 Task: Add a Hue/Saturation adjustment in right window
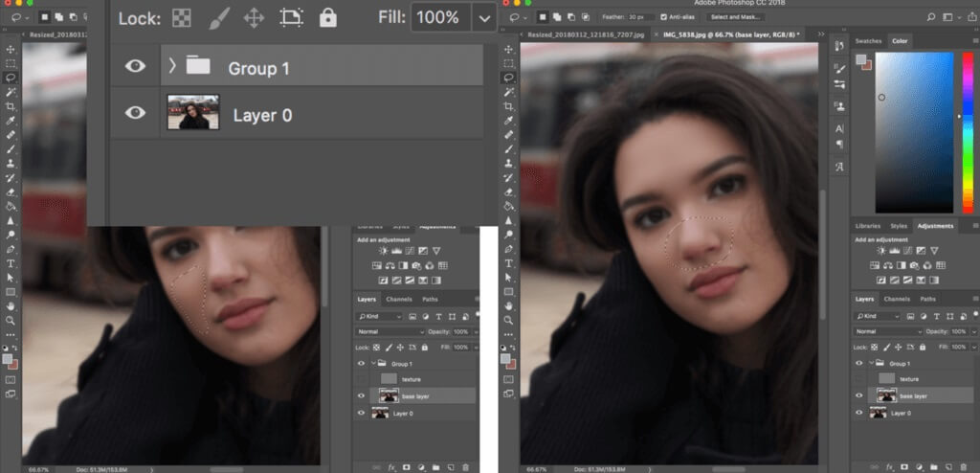tap(877, 265)
